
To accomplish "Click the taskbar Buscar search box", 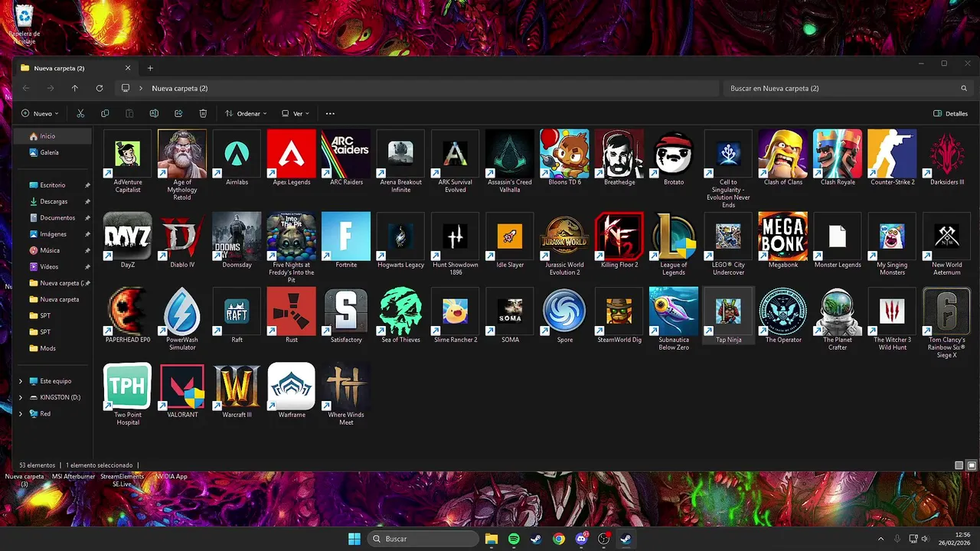I will click(x=423, y=539).
